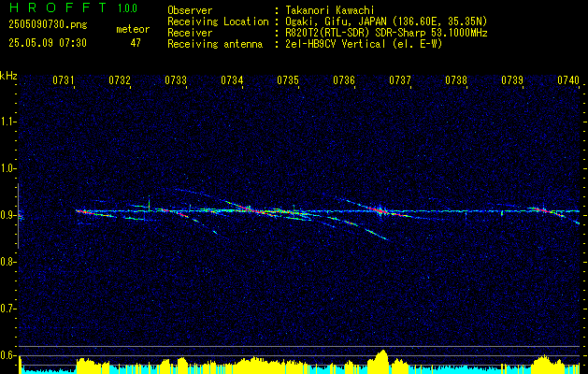This screenshot has width=588, height=374.
Task: Click the 2el-HB9CV Vertical antenna text
Action: click(x=364, y=44)
